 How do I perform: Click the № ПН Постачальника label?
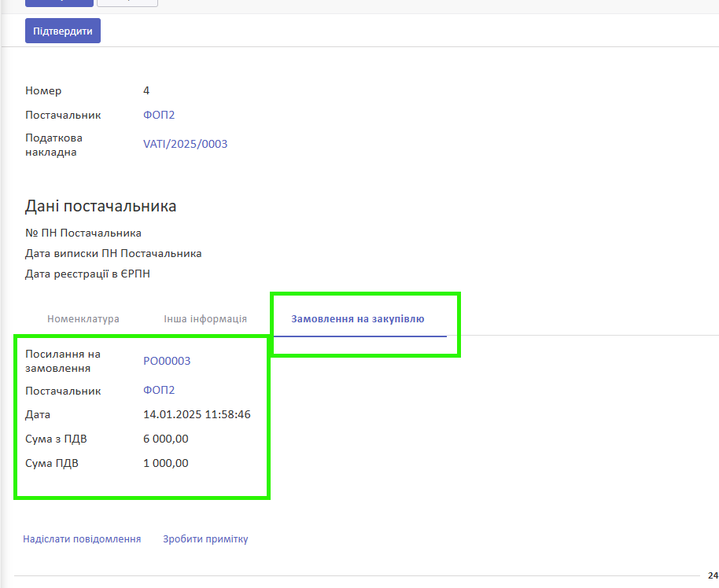coord(83,233)
